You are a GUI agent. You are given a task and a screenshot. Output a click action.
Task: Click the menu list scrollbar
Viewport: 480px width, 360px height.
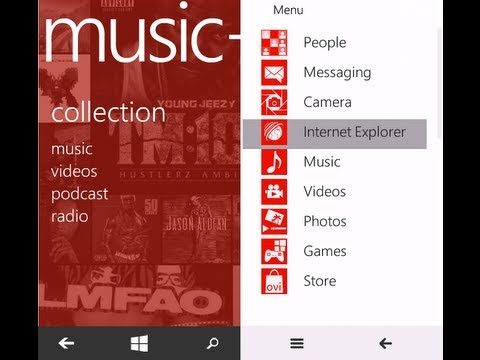(x=439, y=83)
